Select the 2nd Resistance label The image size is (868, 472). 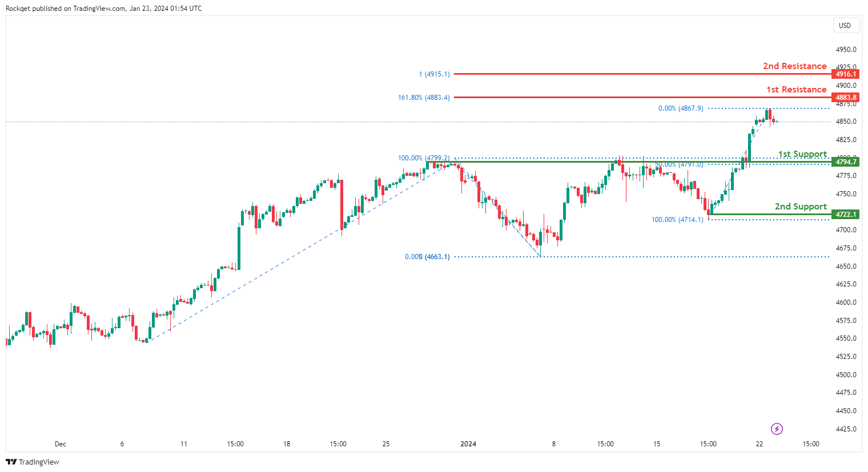coord(794,66)
